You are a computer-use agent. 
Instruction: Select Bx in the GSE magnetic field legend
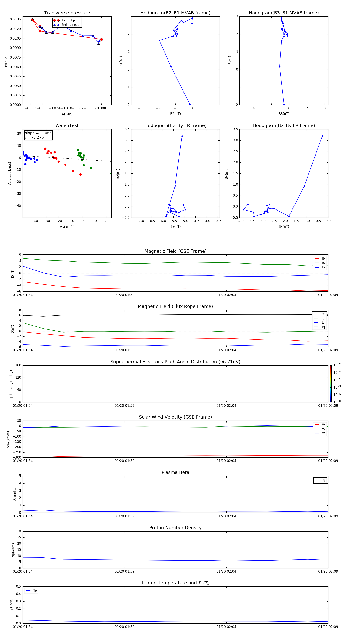tap(320, 259)
